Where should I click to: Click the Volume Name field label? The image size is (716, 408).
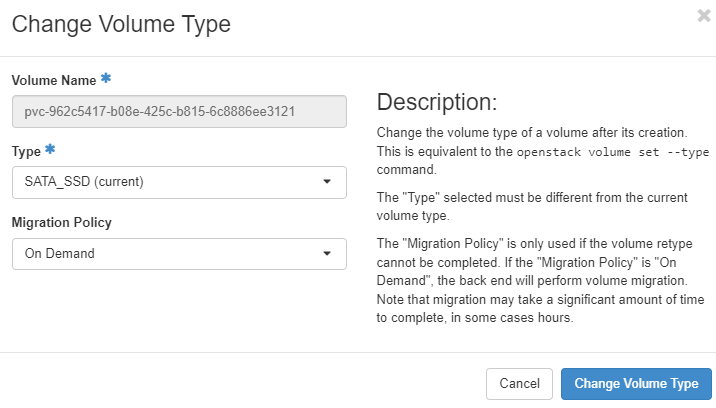pos(54,80)
